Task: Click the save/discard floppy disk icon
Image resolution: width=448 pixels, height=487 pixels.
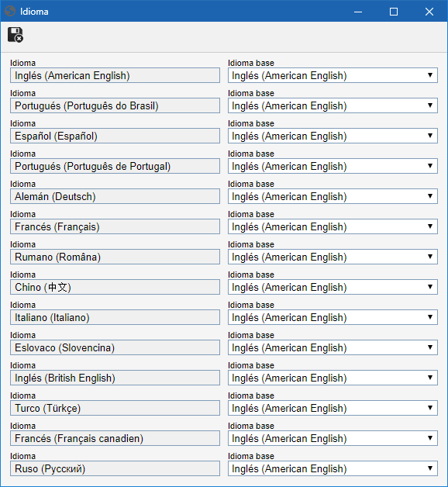Action: tap(16, 35)
